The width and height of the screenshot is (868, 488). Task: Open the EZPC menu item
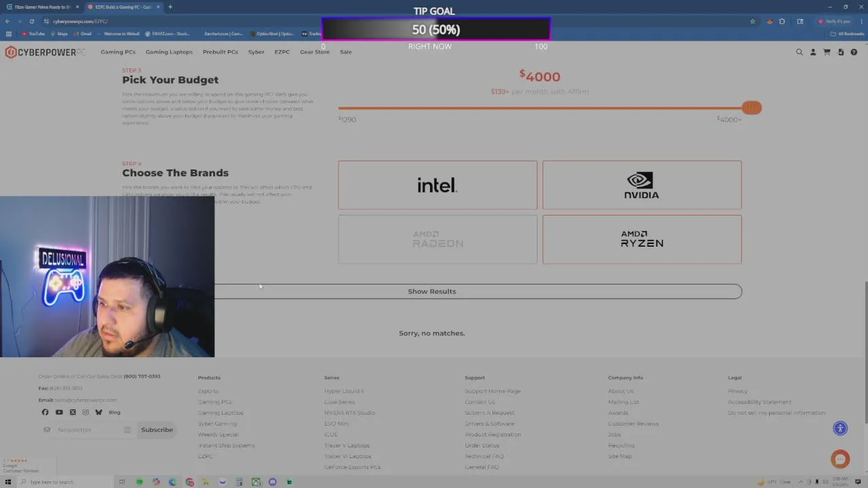(282, 52)
